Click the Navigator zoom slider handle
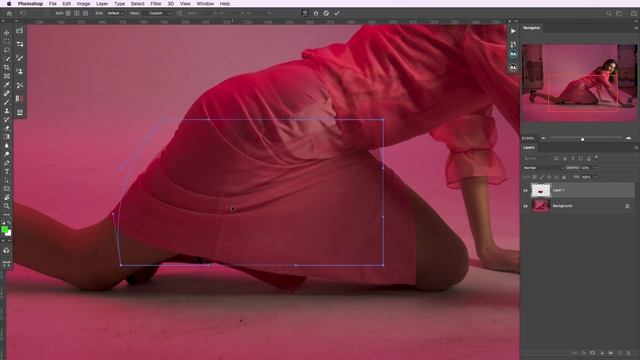The width and height of the screenshot is (640, 360). 582,139
